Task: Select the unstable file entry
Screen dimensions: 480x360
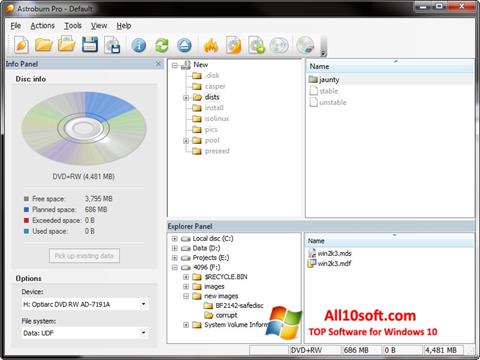Action: (x=328, y=102)
